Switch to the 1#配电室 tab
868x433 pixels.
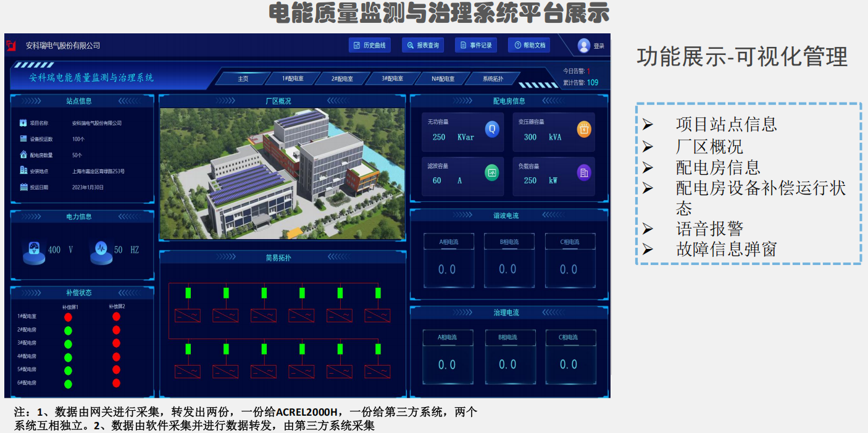coord(293,79)
